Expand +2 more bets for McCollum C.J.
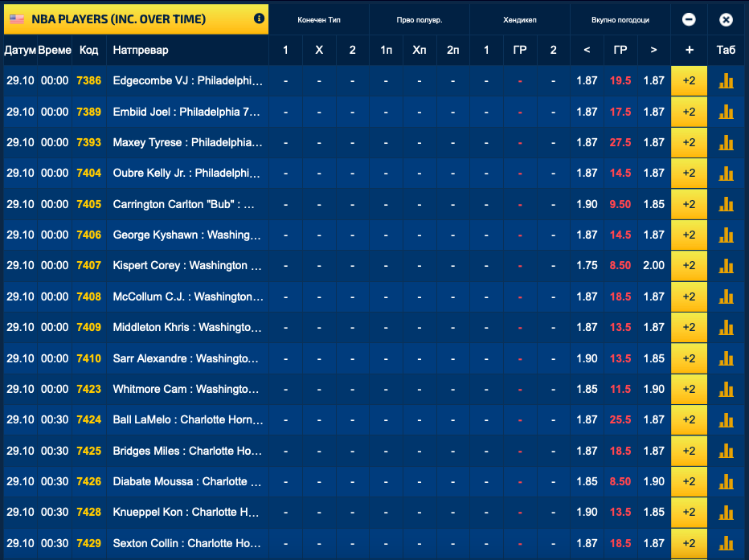Image resolution: width=749 pixels, height=560 pixels. (x=689, y=296)
